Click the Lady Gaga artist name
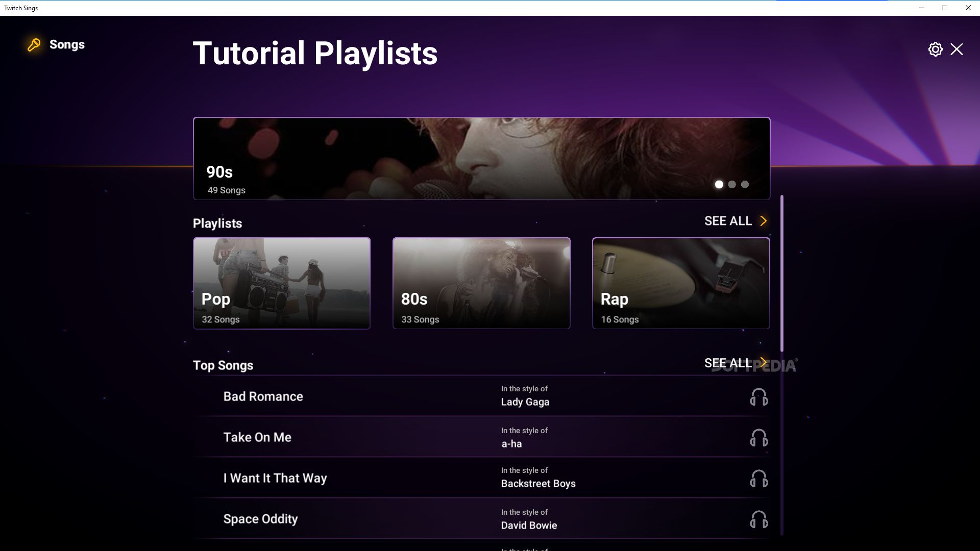 [x=525, y=402]
